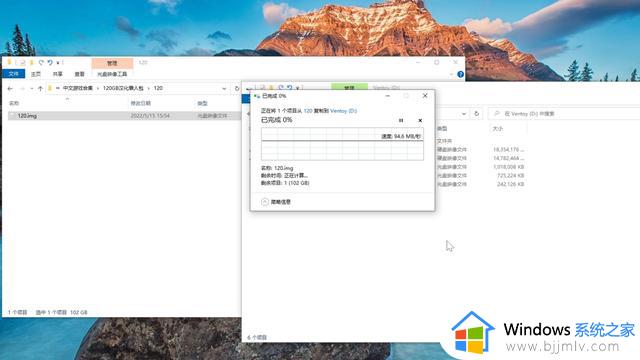The width and height of the screenshot is (640, 360).
Task: Click the 6 items count in Ventoy status bar
Action: pos(257,338)
